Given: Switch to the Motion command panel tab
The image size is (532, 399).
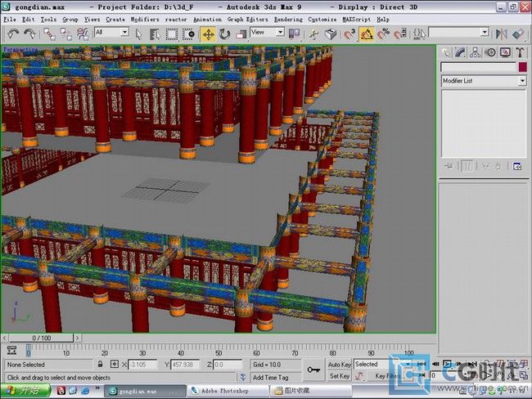Looking at the screenshot, I should (x=490, y=52).
